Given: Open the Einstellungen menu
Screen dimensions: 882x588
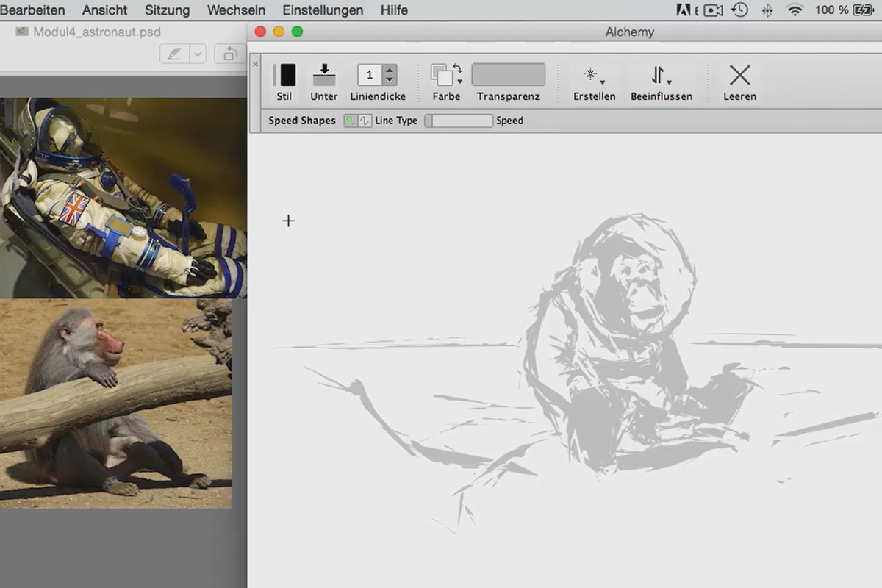Looking at the screenshot, I should click(x=323, y=10).
